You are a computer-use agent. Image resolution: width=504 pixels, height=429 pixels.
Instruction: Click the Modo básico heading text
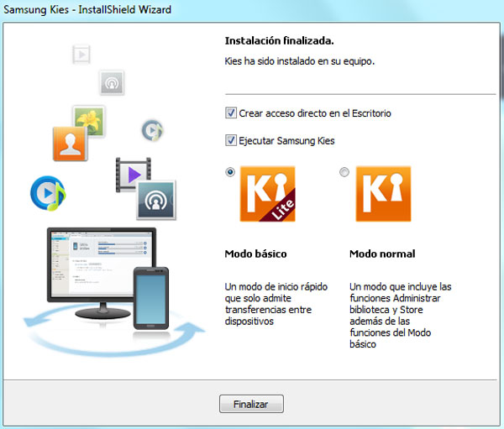[255, 254]
